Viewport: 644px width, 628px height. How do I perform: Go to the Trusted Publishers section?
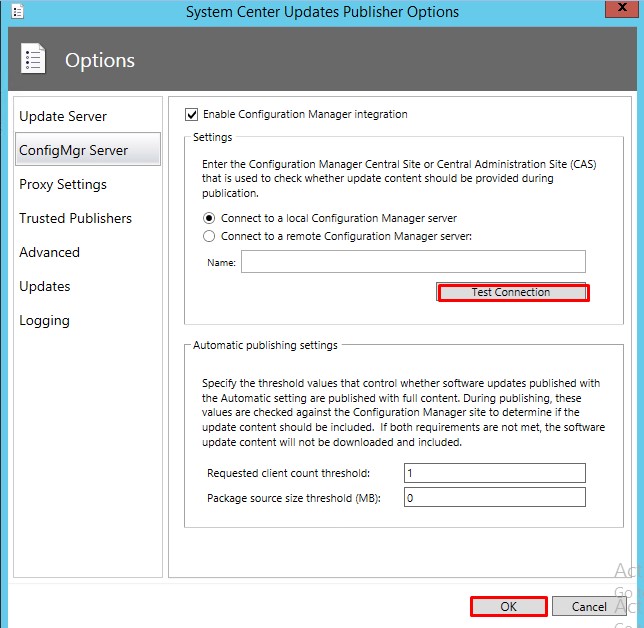tap(75, 218)
